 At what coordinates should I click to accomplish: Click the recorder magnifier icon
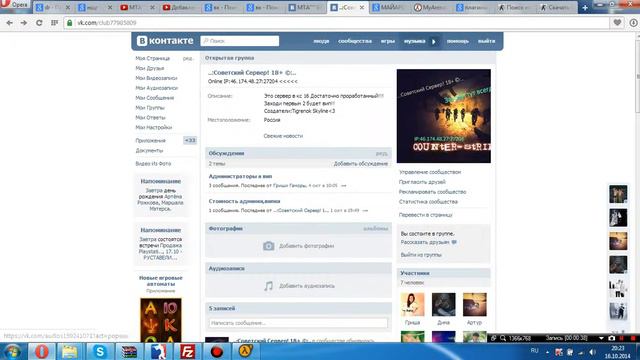point(503,338)
